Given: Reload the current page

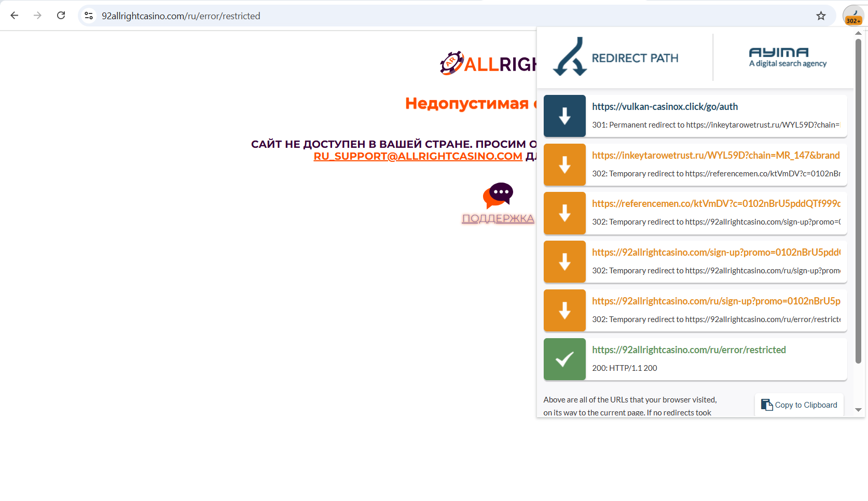Looking at the screenshot, I should click(61, 16).
